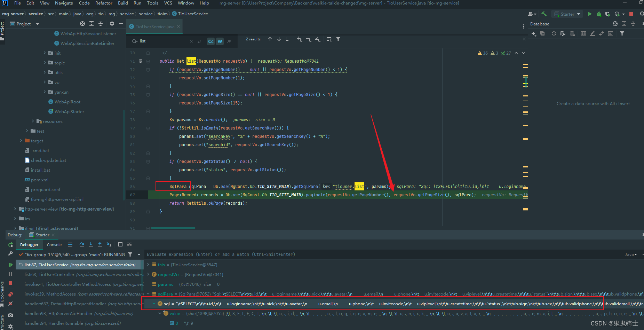Click Create a data source hint text
This screenshot has height=330, width=644.
click(593, 104)
